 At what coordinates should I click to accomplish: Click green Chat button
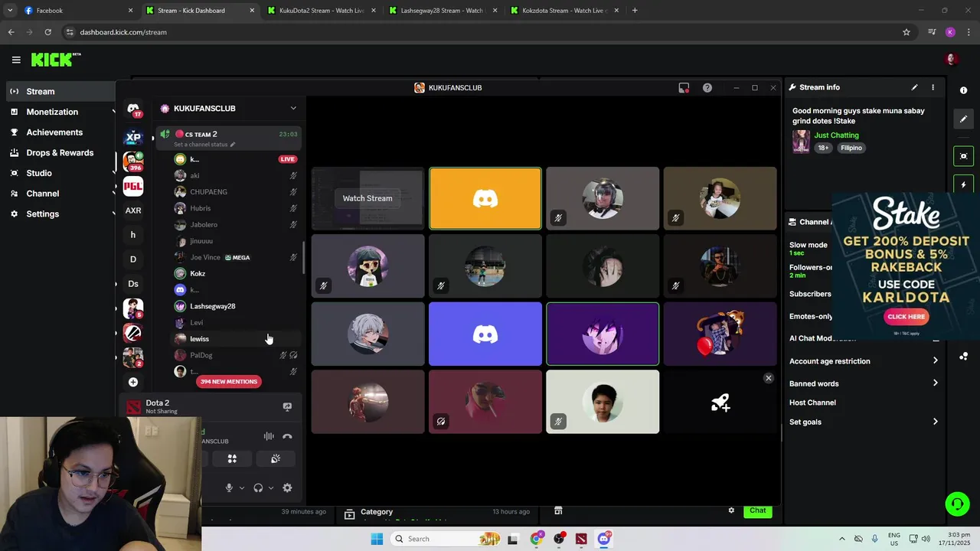click(757, 510)
